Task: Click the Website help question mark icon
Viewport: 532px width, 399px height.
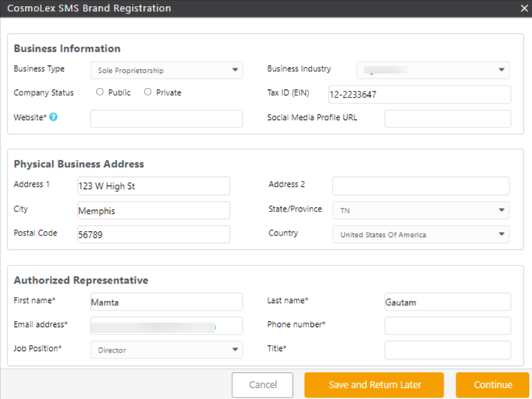Action: (x=53, y=117)
